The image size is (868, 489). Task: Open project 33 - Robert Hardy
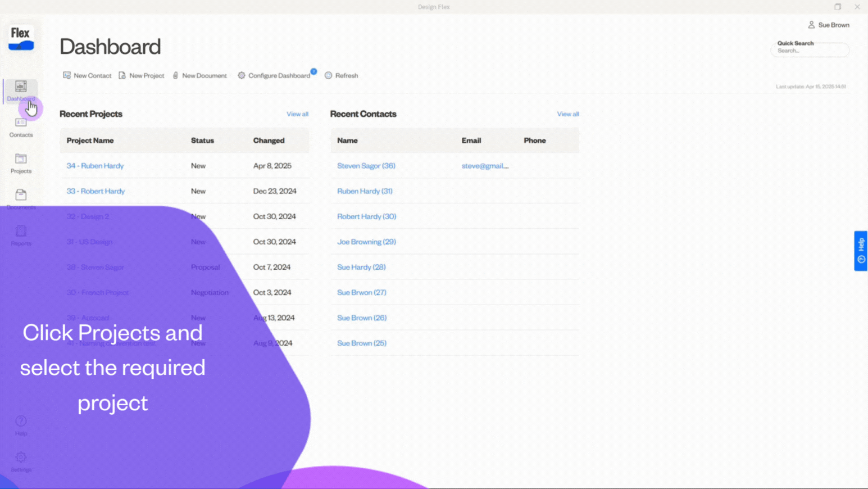96,191
